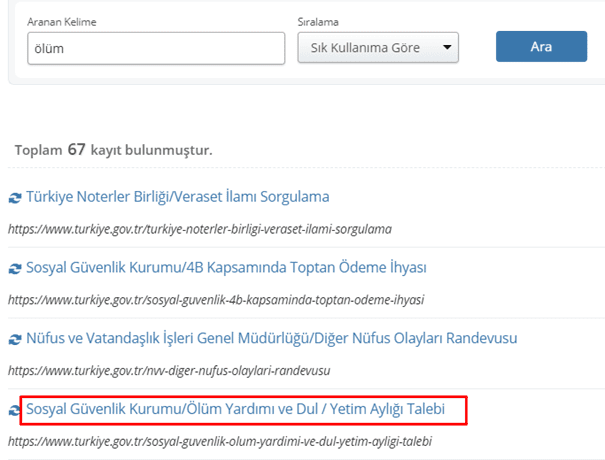Click the veraset-ilami-sorgulama URL text
The width and height of the screenshot is (605, 460).
coord(199,228)
